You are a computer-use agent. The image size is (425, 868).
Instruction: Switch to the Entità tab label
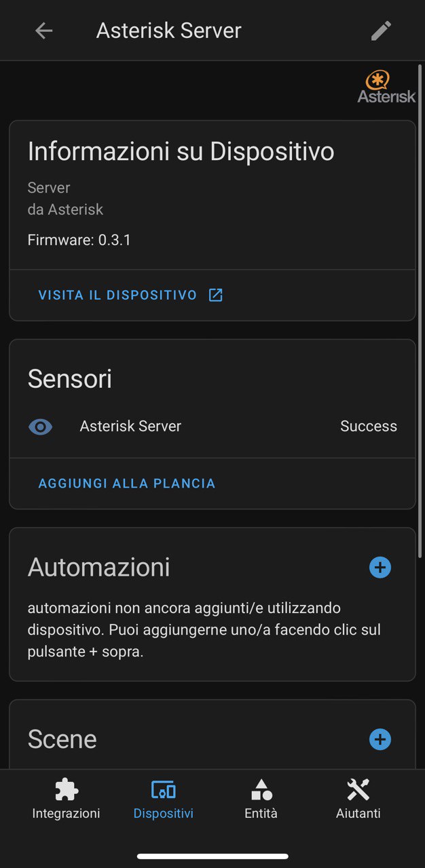tap(261, 813)
